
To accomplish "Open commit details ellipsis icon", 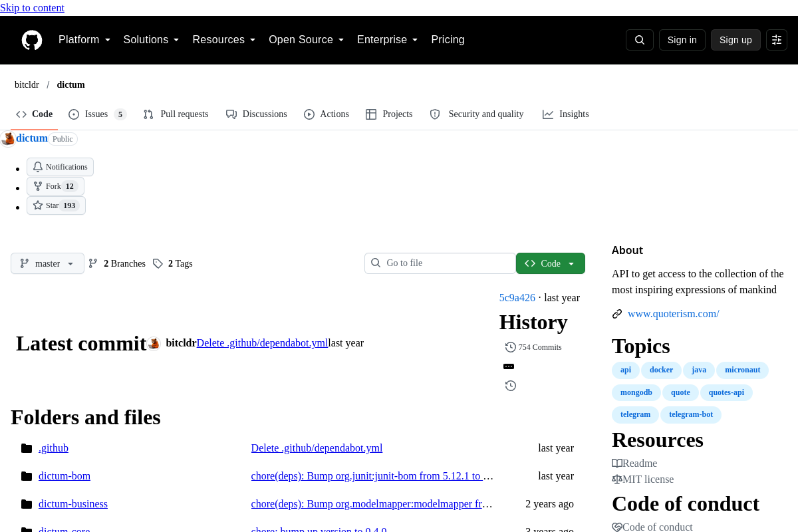I will (x=509, y=366).
